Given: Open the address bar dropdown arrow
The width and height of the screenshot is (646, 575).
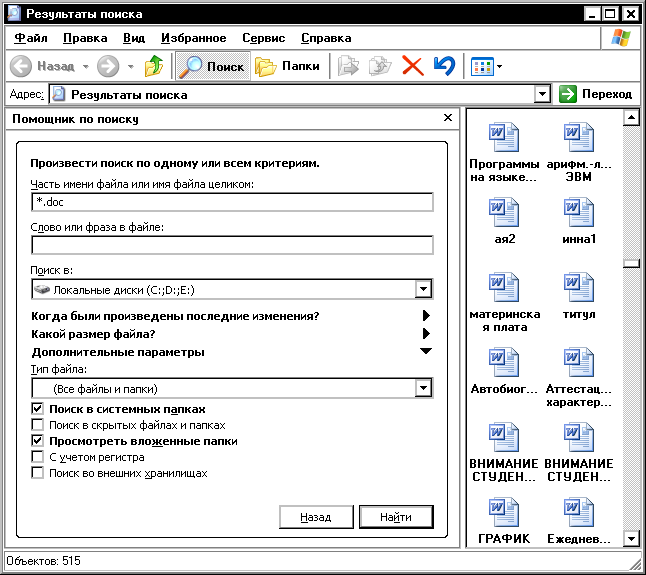Looking at the screenshot, I should click(543, 94).
